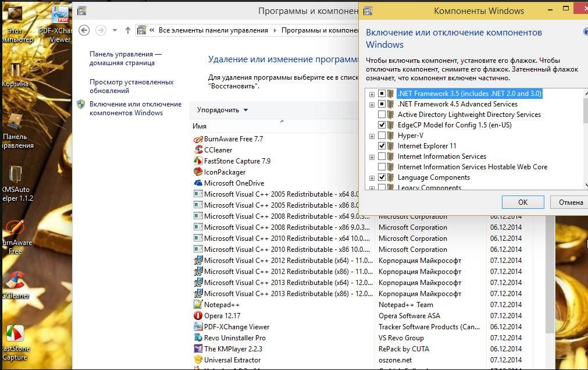Screen dimensions: 588x370
Task: Click Visual C++ 2012 (x64) Redistributable icon
Action: pyautogui.click(x=198, y=261)
